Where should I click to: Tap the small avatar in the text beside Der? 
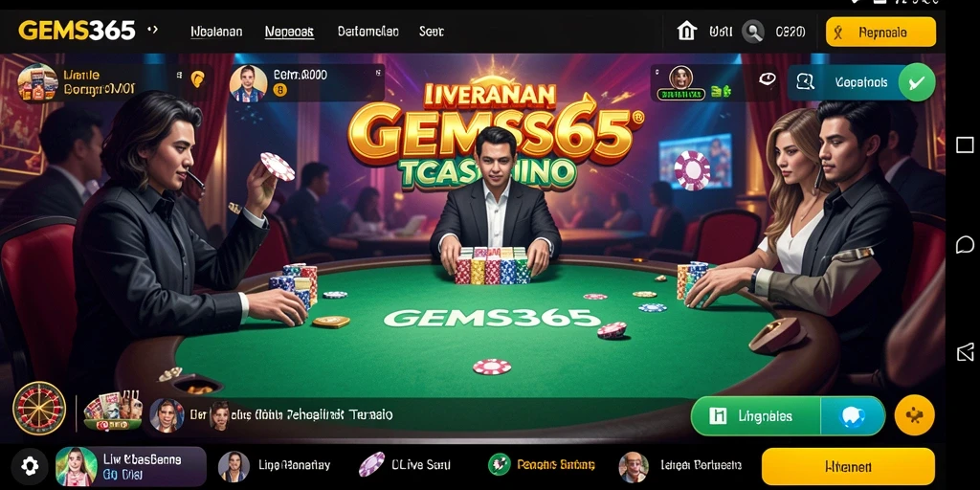220,414
